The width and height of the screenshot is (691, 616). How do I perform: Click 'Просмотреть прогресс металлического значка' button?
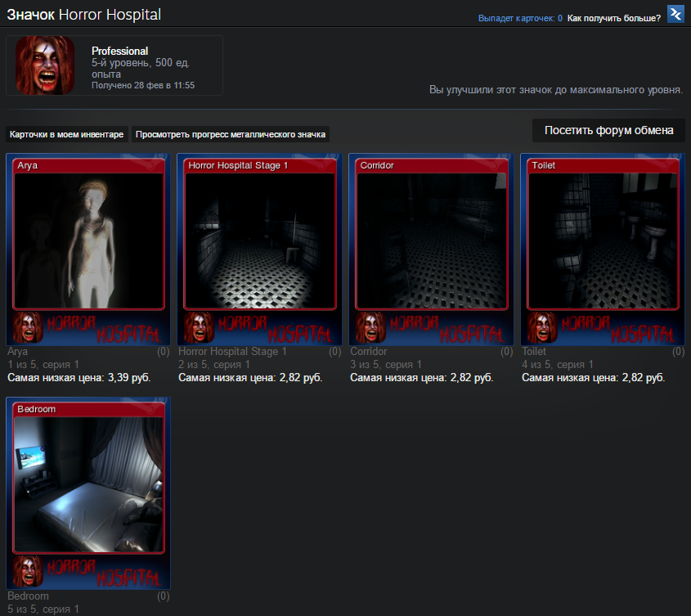[231, 134]
